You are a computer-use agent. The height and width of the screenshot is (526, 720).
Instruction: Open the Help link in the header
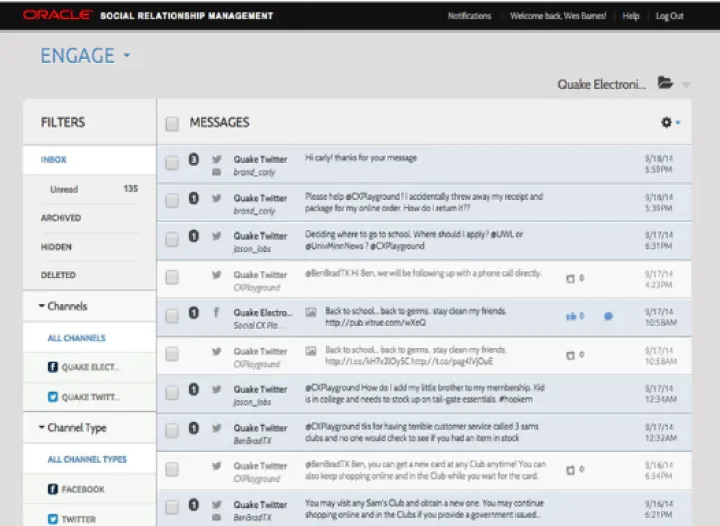point(631,16)
